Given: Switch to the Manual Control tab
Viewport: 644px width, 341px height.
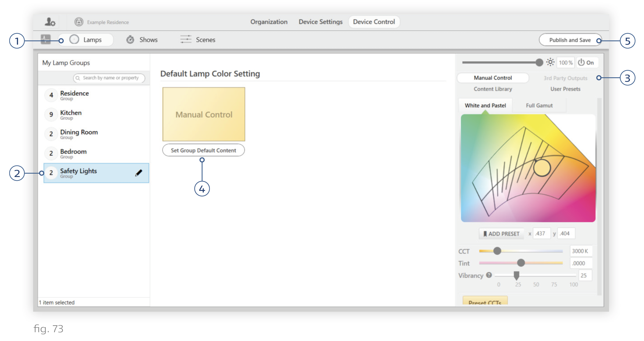Looking at the screenshot, I should pyautogui.click(x=493, y=78).
